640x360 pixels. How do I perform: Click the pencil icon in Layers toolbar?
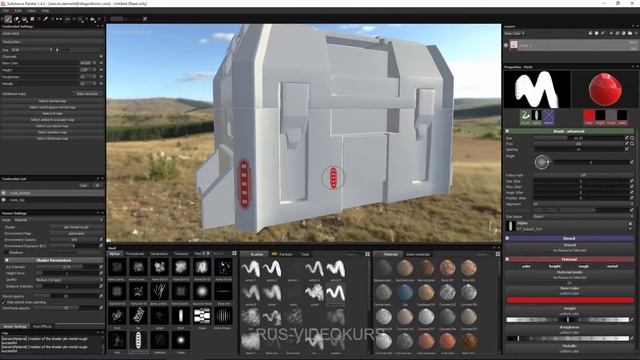[x=603, y=33]
